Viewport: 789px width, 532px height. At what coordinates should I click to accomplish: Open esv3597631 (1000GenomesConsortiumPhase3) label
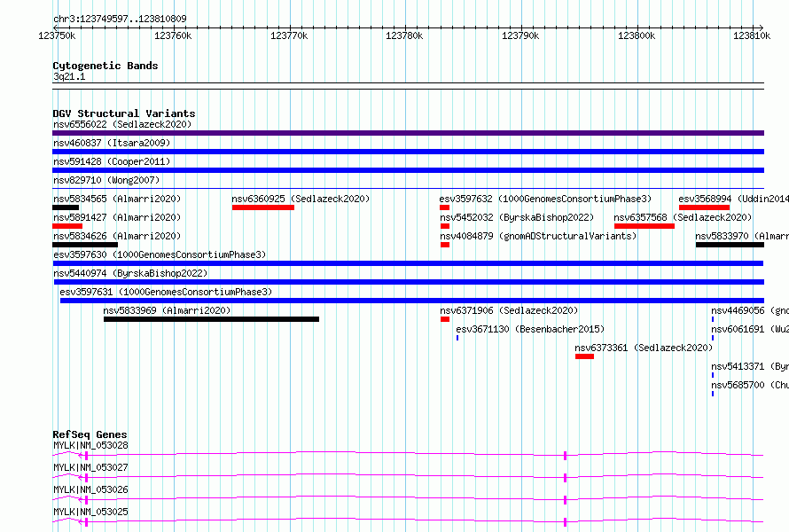(166, 292)
